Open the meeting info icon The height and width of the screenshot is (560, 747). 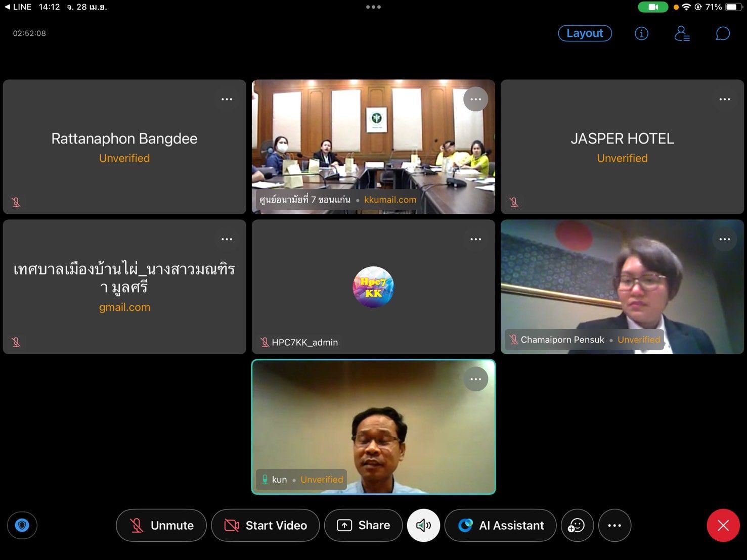tap(641, 33)
